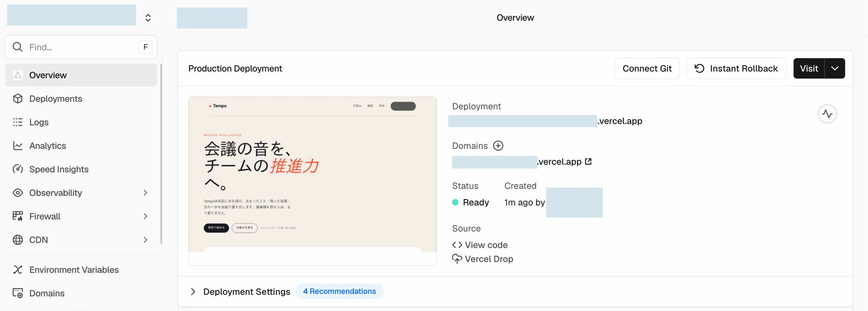Image resolution: width=868 pixels, height=311 pixels.
Task: Click the sidebar scrollbar
Action: 161,153
